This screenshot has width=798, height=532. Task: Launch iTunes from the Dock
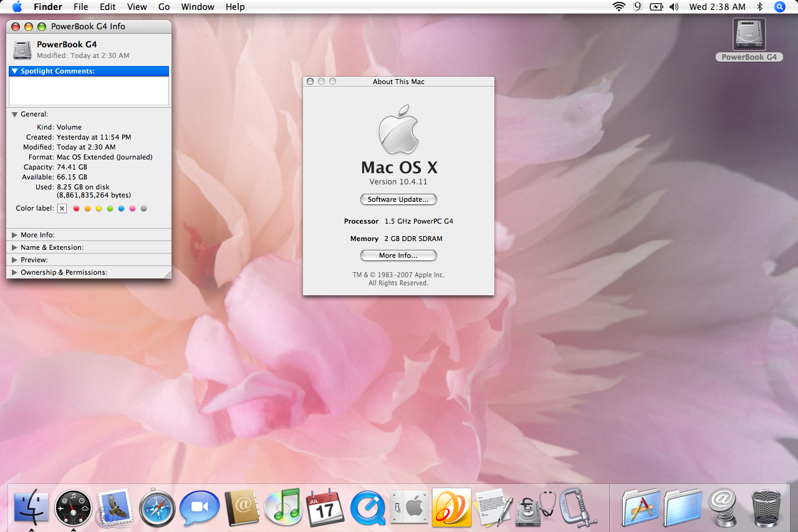coord(284,508)
